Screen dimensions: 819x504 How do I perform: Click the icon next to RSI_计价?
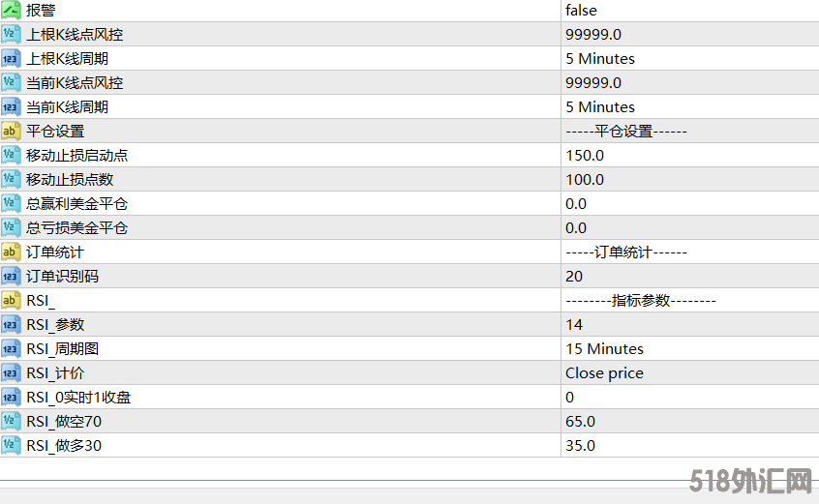coord(11,372)
